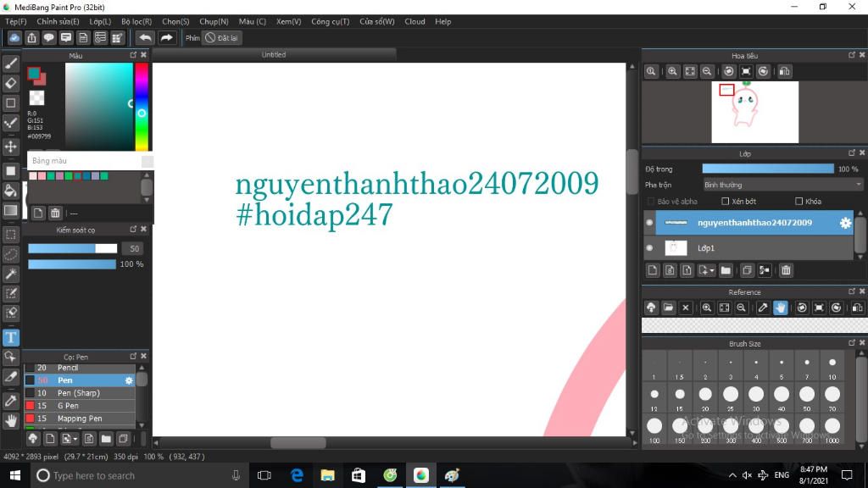This screenshot has height=488, width=868.
Task: Open the Tệp(F) menu
Action: click(x=16, y=21)
